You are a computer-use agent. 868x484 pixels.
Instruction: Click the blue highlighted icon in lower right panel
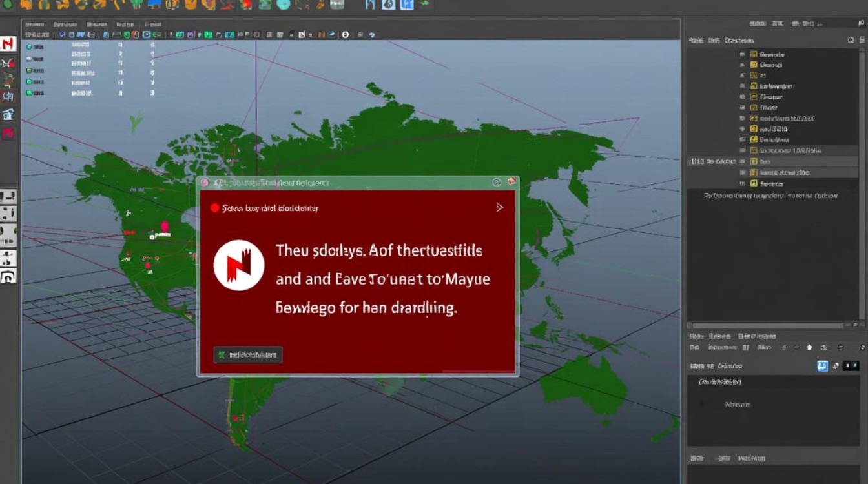[823, 366]
